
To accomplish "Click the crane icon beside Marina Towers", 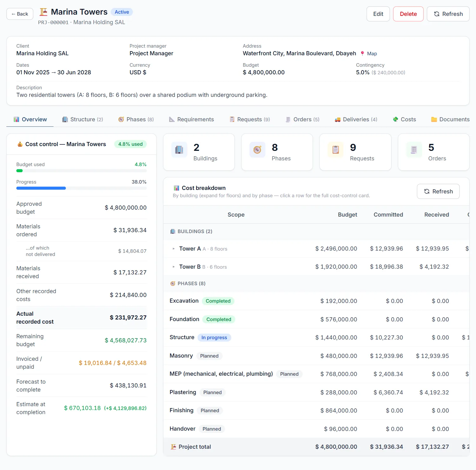I will [x=43, y=12].
